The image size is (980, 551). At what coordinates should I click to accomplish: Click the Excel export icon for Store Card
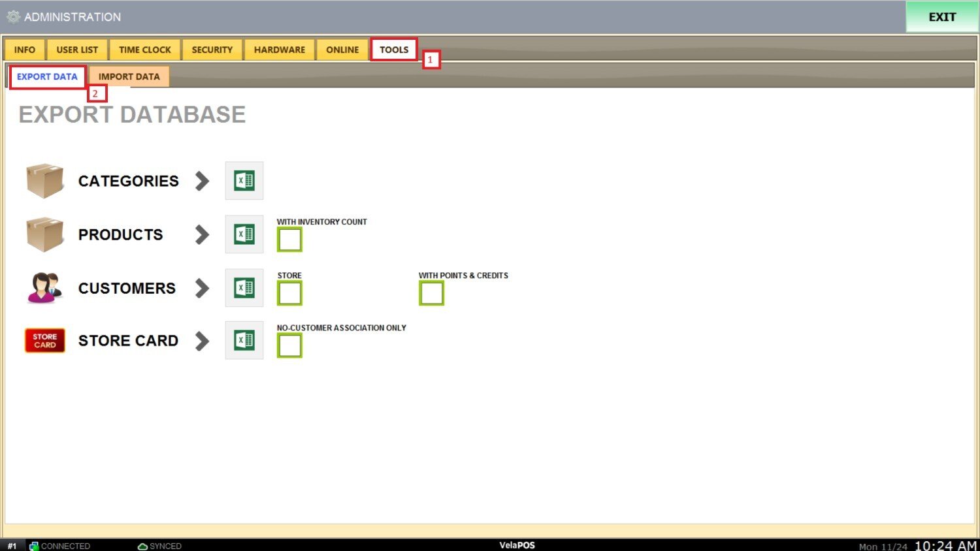click(x=244, y=340)
